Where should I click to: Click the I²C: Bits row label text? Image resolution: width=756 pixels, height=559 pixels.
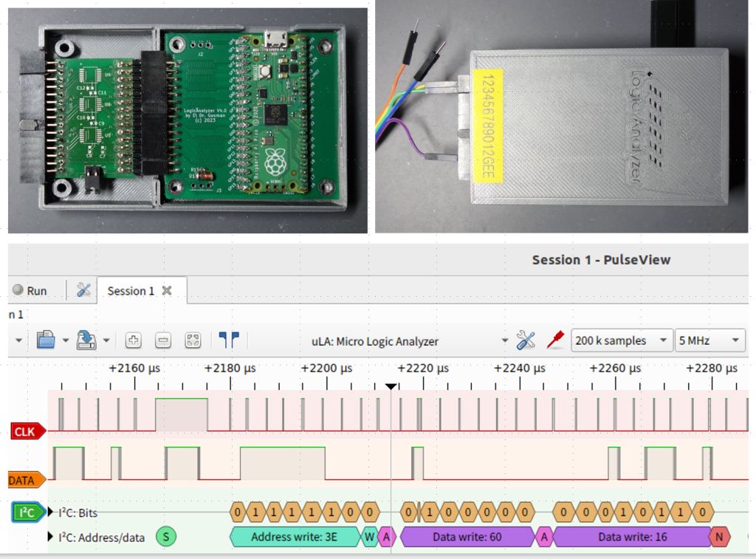[x=78, y=512]
